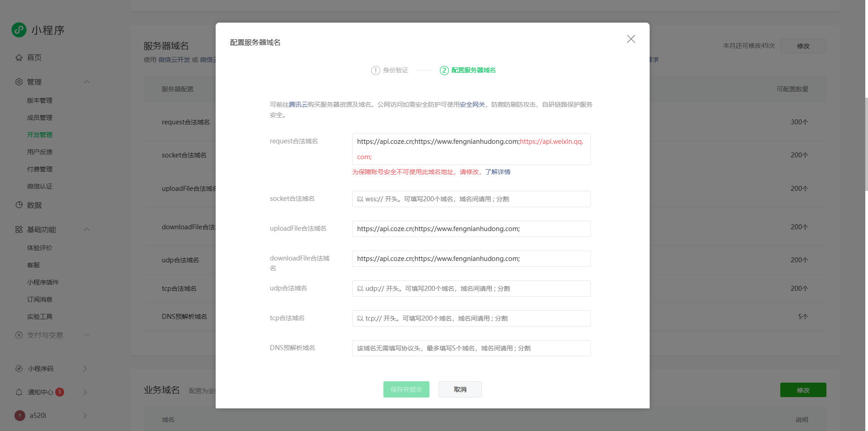Expand the a520i account arrow
868x431 pixels.
coord(85,416)
